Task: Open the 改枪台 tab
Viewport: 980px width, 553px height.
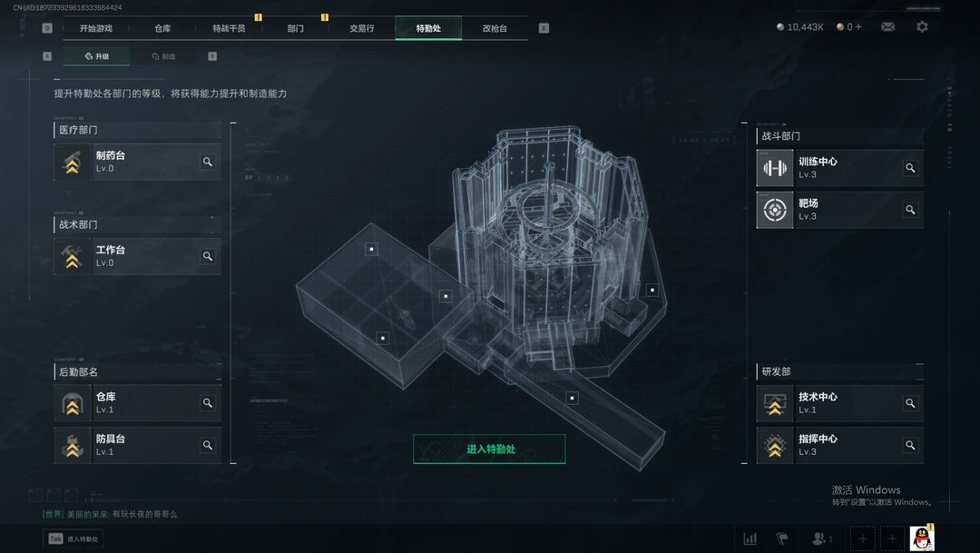Action: point(495,28)
